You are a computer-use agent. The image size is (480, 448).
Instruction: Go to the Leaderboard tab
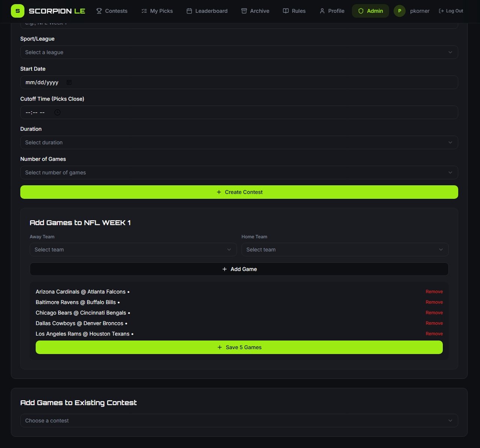point(207,11)
